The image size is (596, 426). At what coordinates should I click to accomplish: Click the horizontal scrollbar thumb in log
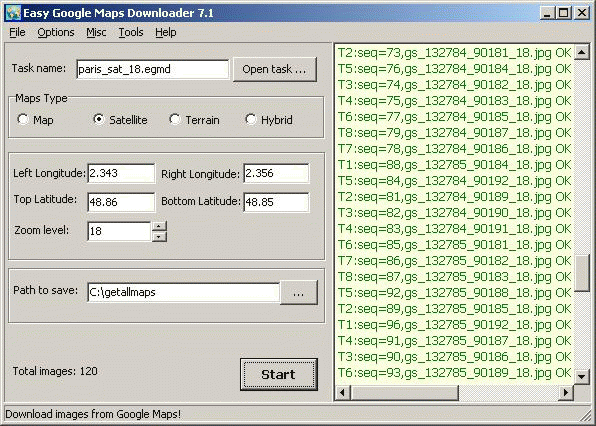coord(404,393)
